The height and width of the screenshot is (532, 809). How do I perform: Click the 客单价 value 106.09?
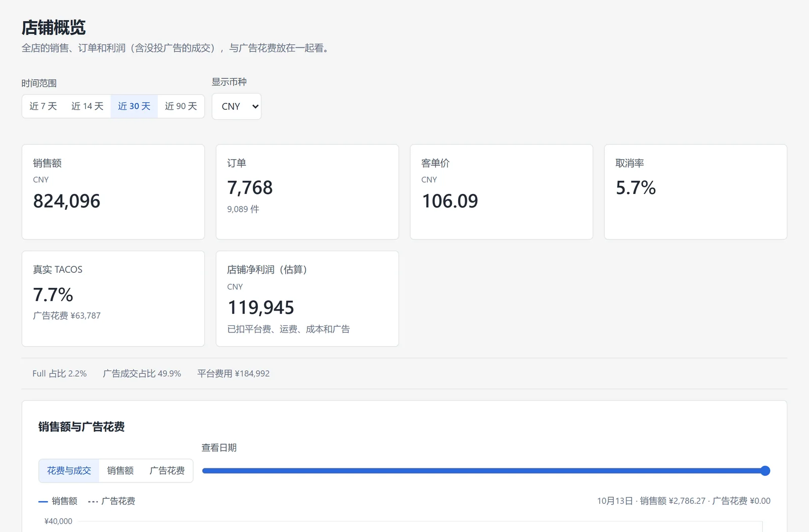tap(450, 201)
